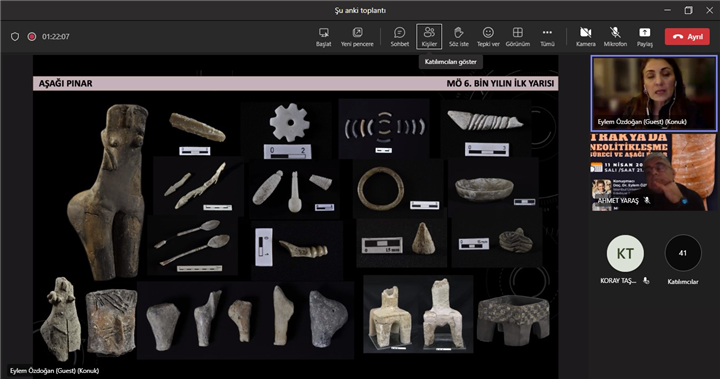Screen dimensions: 720x379
Task: Select Eylem Özdoğan's video tile
Action: tap(653, 93)
